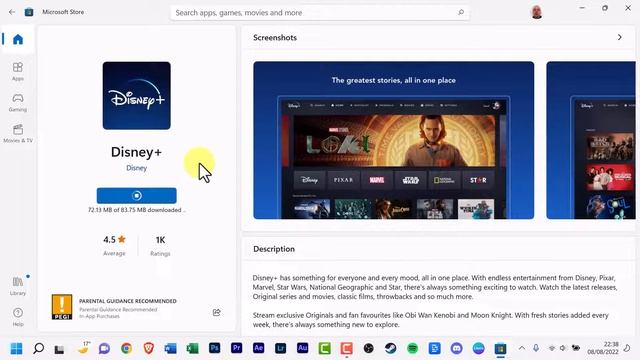This screenshot has width=640, height=360.
Task: Open the Home section in the sidebar
Action: 18,40
